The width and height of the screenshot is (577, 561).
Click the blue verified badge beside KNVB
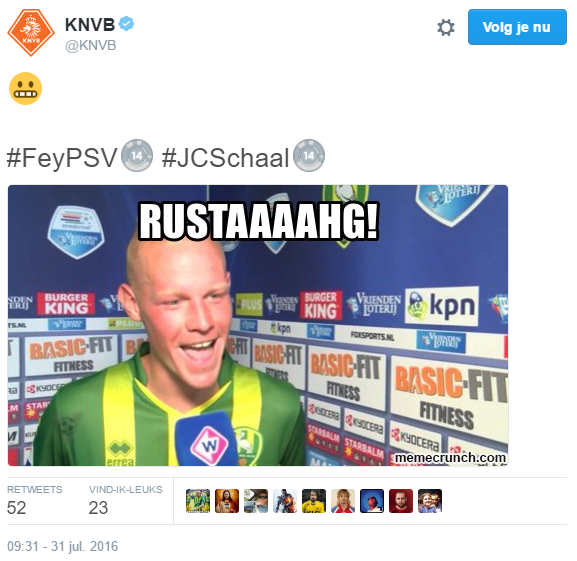click(x=127, y=24)
